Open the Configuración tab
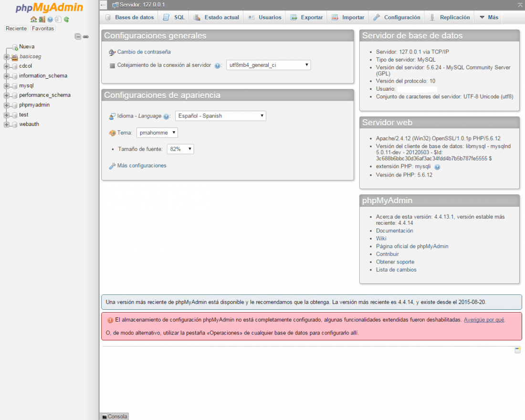 tap(397, 17)
